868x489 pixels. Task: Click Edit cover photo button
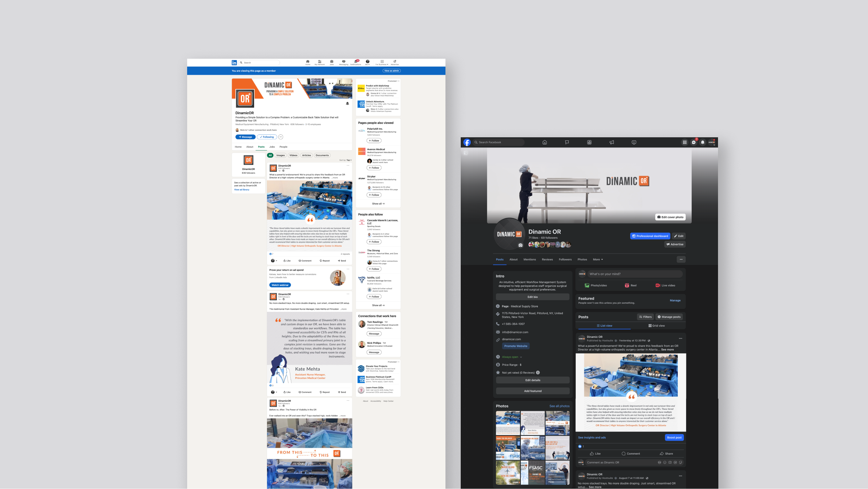[x=670, y=217]
